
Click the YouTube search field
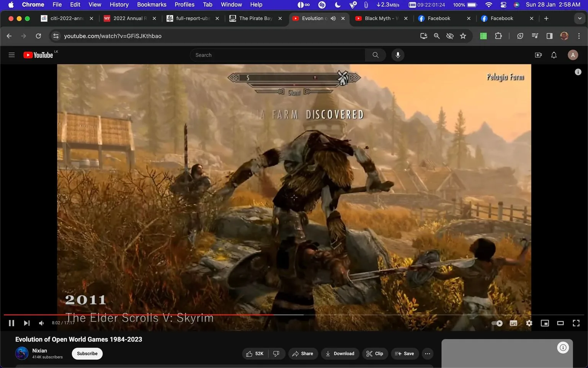coord(278,55)
